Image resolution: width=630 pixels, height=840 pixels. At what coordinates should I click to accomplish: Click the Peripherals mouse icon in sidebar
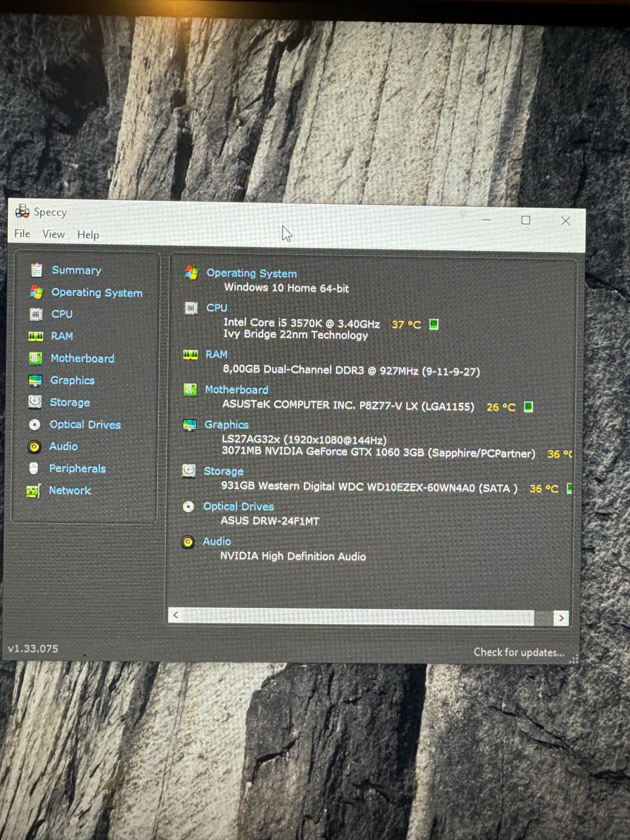point(34,468)
